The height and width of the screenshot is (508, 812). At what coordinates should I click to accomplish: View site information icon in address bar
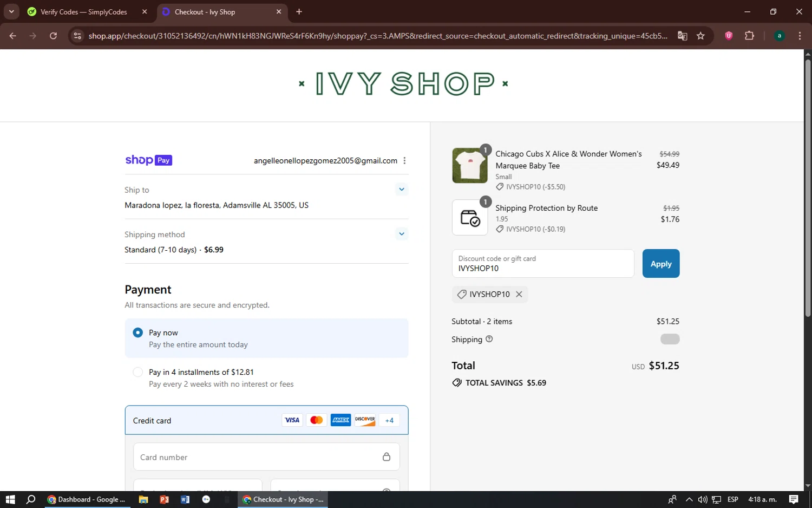point(77,36)
